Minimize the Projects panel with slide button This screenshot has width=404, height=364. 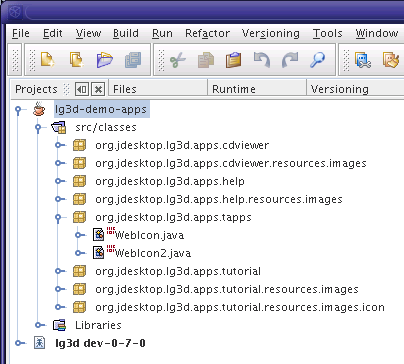[x=82, y=89]
